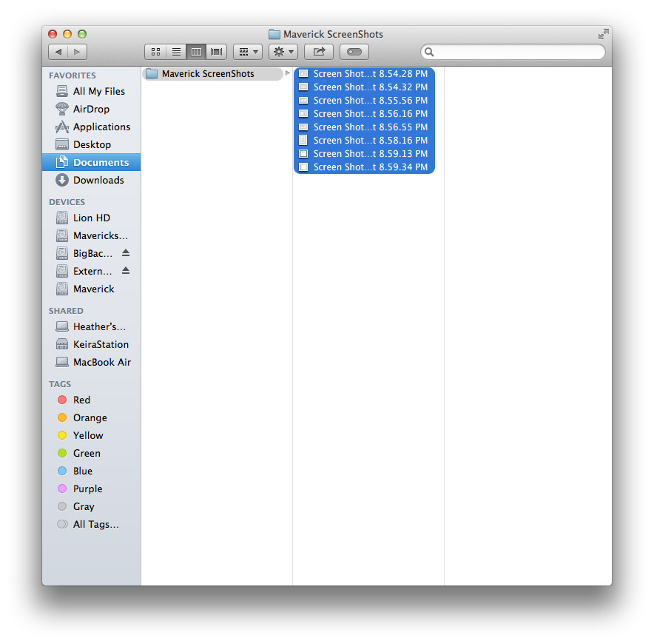Go back using the back arrow

click(x=58, y=52)
